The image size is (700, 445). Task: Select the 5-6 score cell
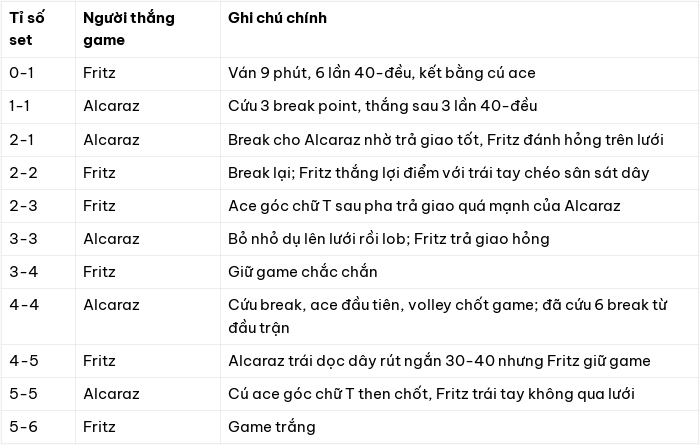click(24, 427)
